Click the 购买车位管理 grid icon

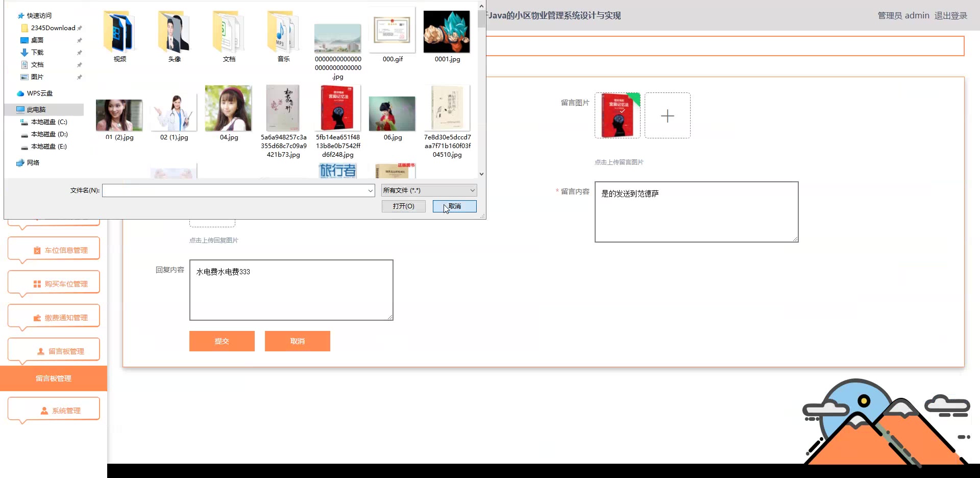tap(37, 284)
